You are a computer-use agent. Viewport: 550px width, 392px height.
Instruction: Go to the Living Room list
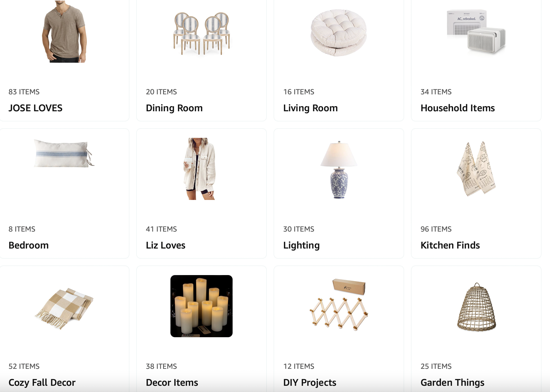[310, 108]
